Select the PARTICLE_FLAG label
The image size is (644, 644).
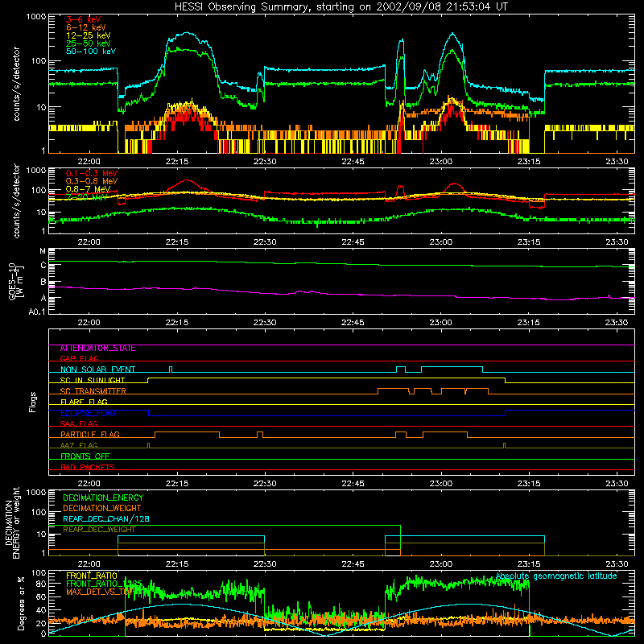pyautogui.click(x=90, y=434)
